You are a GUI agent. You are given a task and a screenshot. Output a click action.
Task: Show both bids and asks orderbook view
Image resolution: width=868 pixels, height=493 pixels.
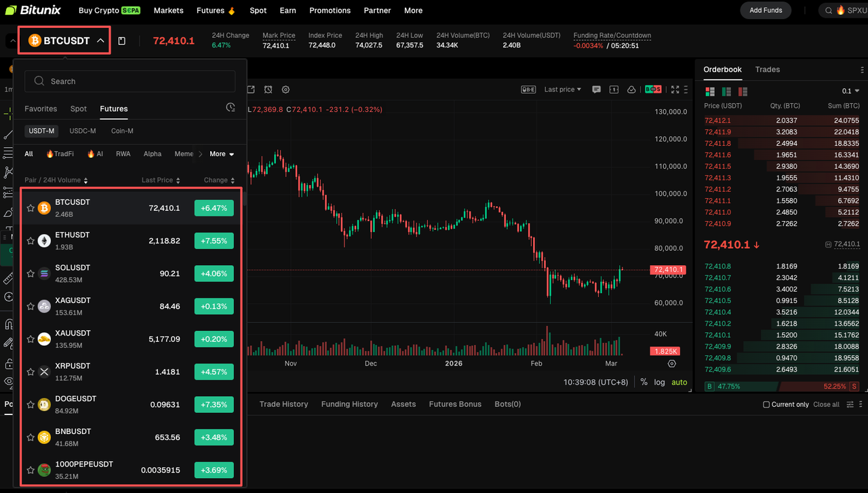(710, 92)
